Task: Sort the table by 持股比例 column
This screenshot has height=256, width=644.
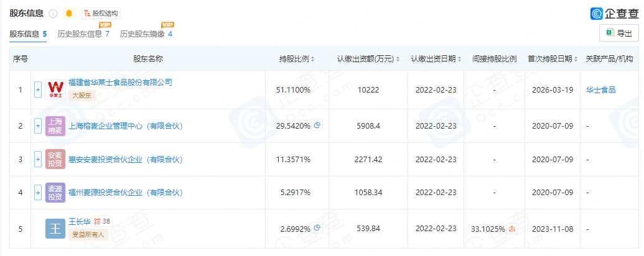Action: [297, 59]
